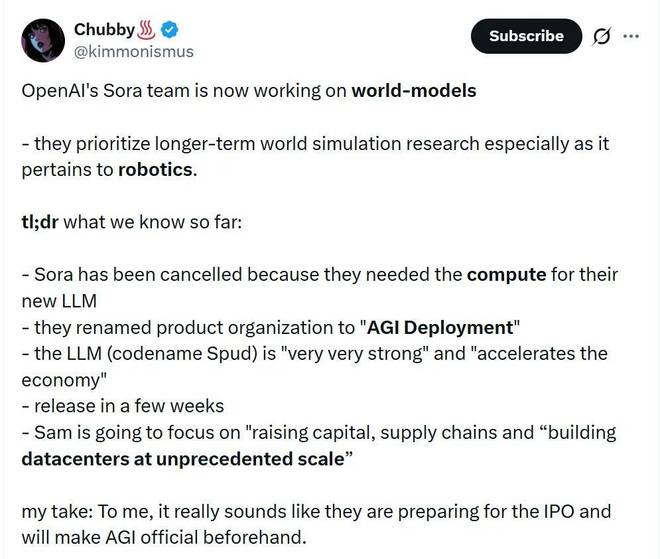
Task: Open the three-dot More options menu
Action: pos(630,36)
